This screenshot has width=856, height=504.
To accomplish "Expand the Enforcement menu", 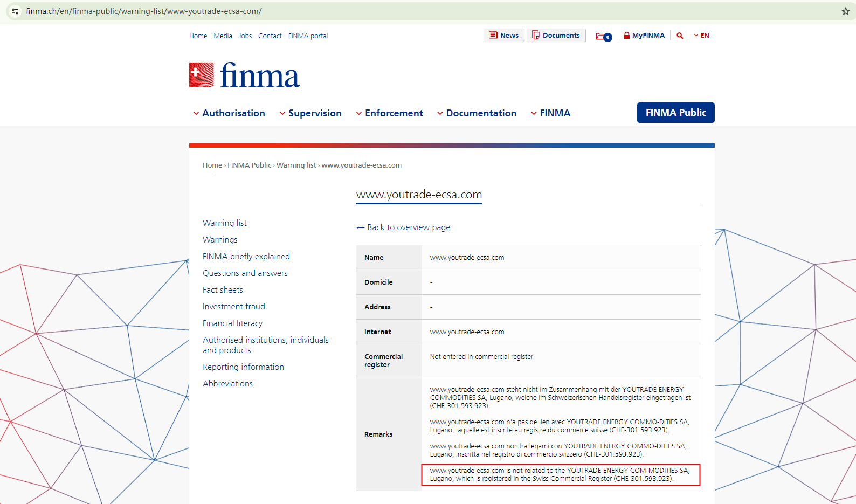I will (x=390, y=113).
